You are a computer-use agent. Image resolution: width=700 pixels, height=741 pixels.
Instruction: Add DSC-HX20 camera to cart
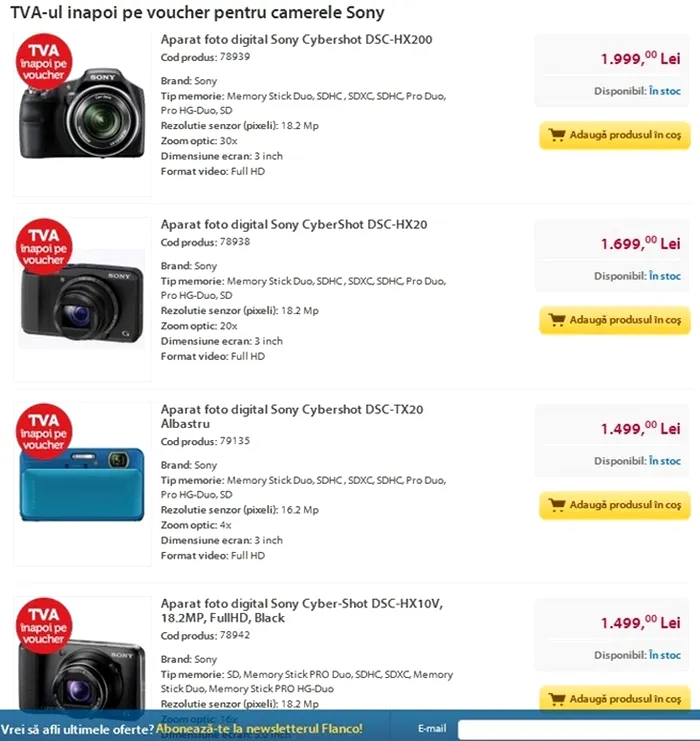615,320
